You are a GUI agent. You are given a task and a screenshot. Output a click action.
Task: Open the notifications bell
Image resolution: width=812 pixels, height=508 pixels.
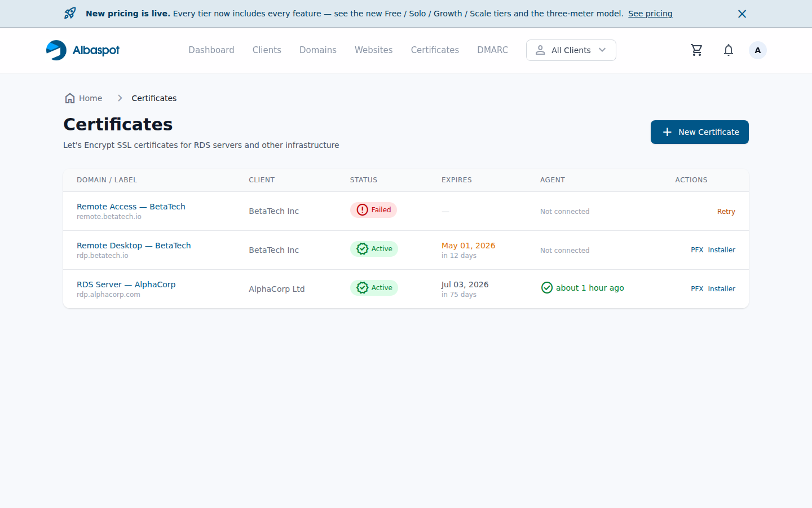pyautogui.click(x=729, y=50)
